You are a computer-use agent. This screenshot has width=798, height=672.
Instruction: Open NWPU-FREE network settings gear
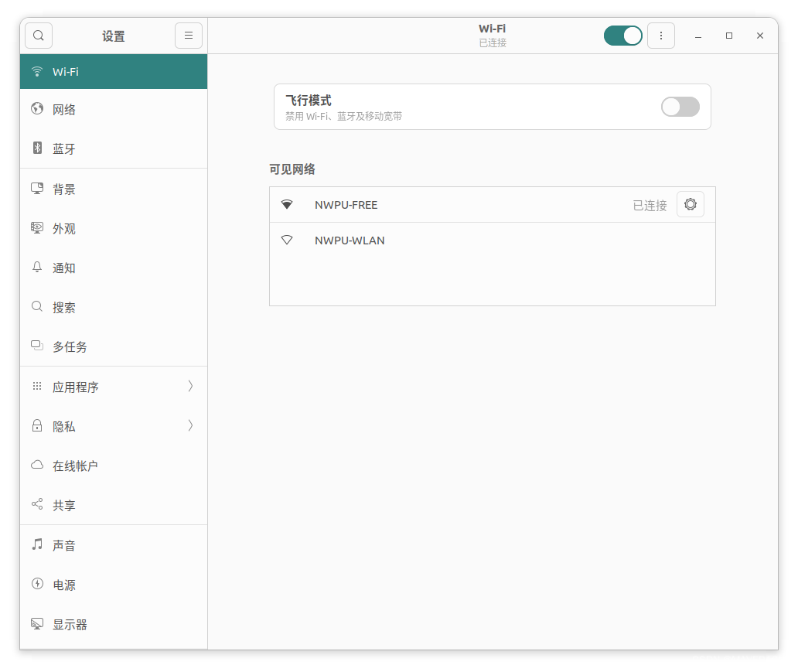pyautogui.click(x=690, y=204)
